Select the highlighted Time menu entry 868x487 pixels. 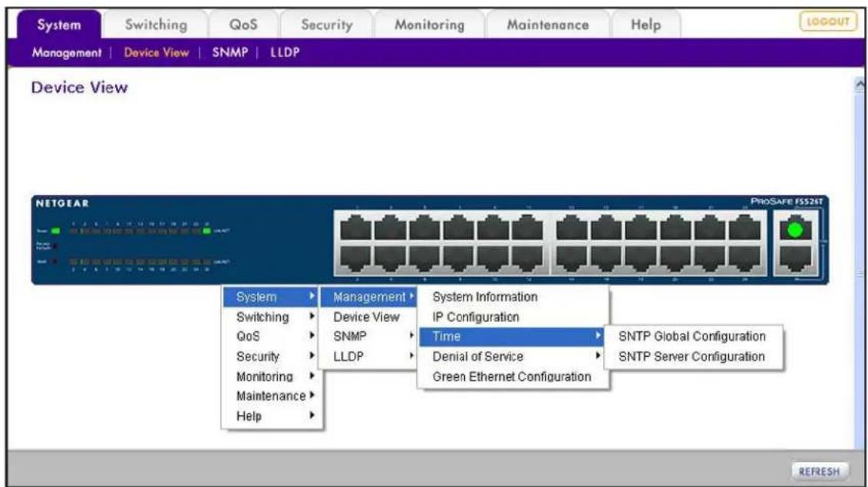tap(511, 337)
